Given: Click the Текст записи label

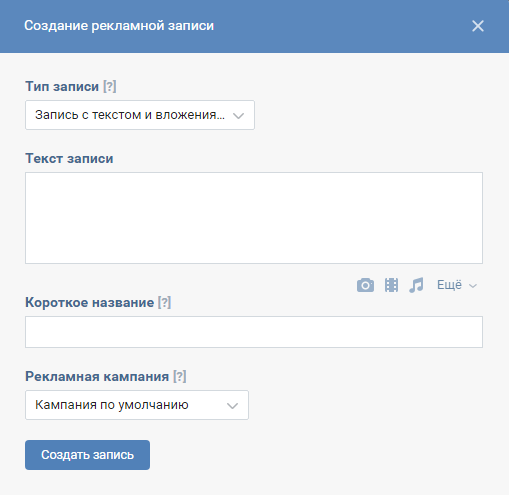Looking at the screenshot, I should 69,159.
